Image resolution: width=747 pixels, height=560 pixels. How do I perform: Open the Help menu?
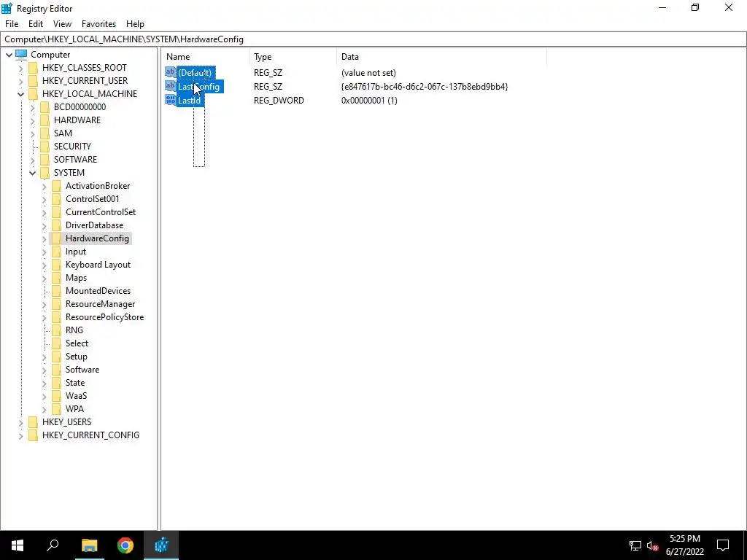pyautogui.click(x=135, y=24)
